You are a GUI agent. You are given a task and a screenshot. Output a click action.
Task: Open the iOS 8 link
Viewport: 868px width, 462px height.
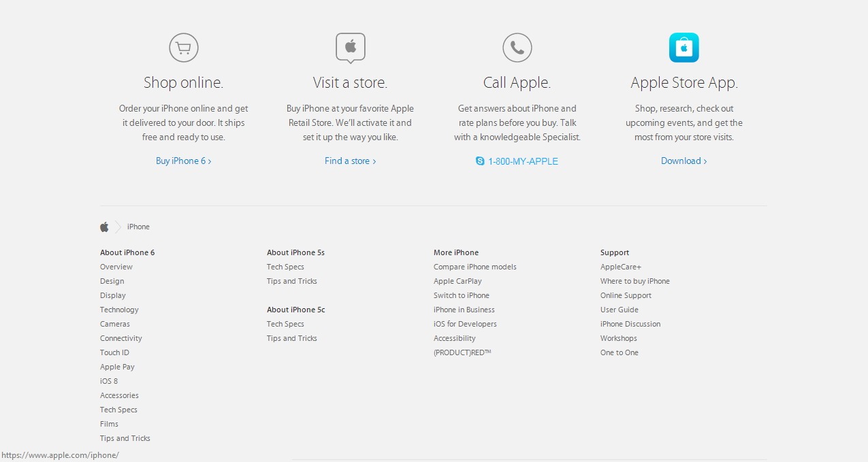tap(109, 381)
